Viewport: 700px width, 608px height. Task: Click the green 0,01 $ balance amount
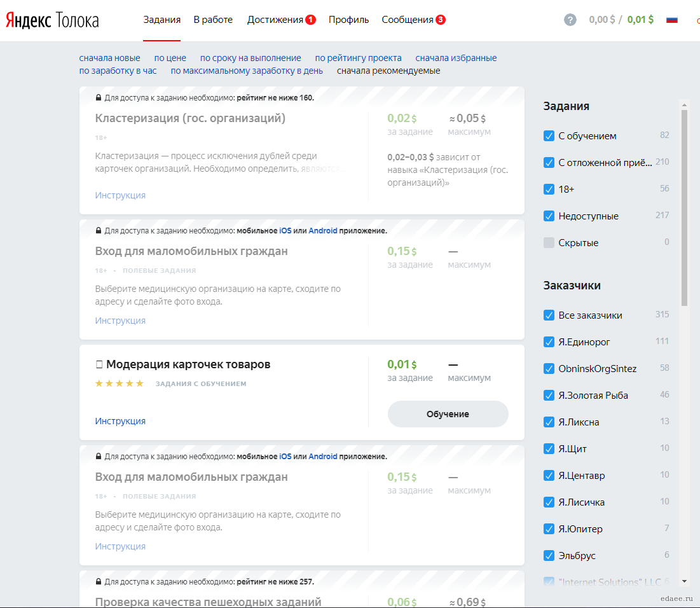click(x=640, y=20)
